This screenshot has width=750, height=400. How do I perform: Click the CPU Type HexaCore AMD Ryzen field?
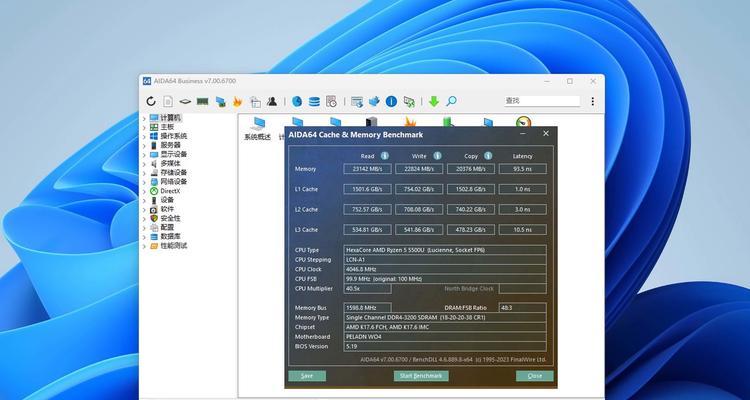(445, 250)
